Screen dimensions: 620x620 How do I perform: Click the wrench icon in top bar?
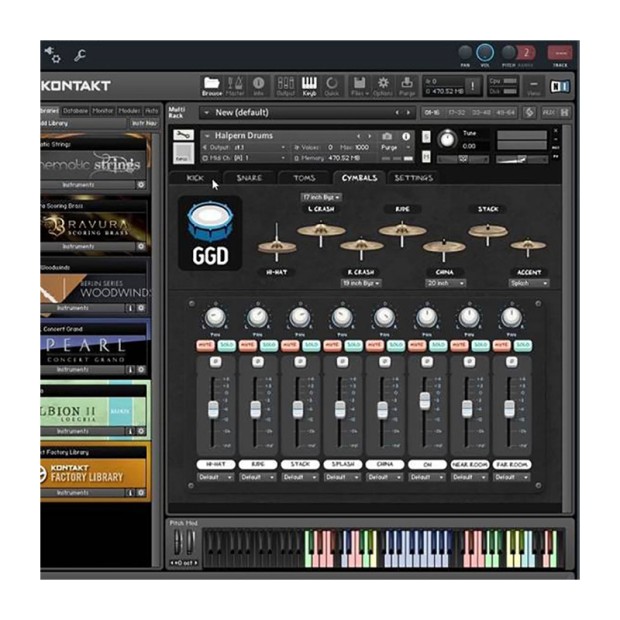click(x=80, y=55)
